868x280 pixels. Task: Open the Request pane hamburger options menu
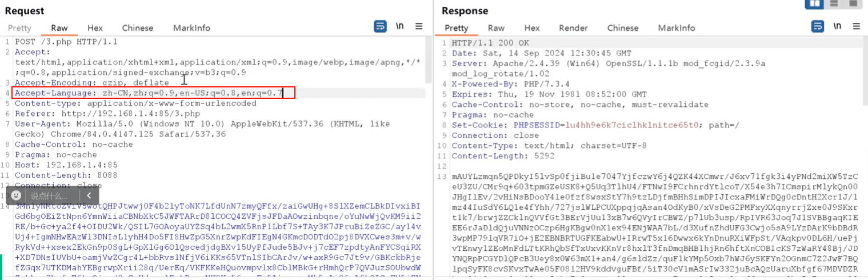(418, 26)
